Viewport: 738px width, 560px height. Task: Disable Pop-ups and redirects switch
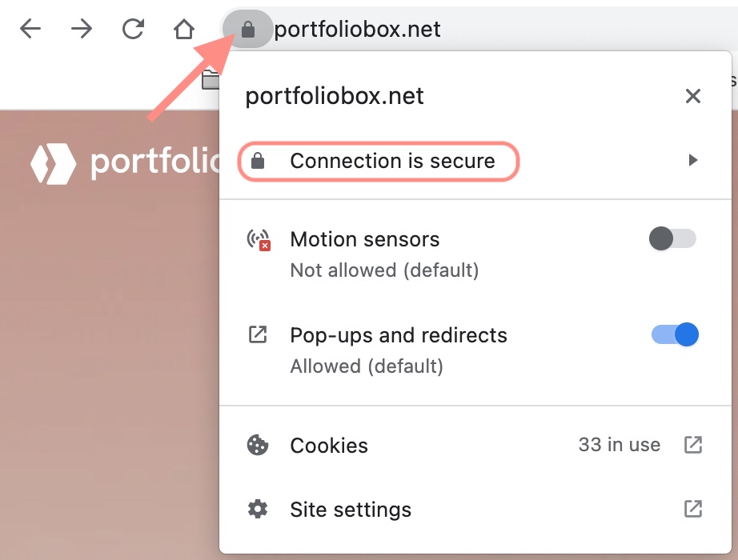click(675, 334)
